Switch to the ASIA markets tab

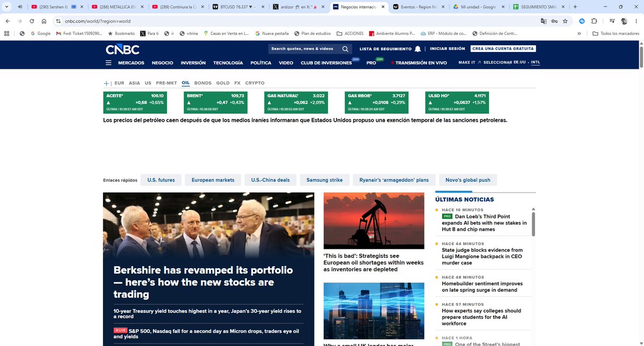135,83
